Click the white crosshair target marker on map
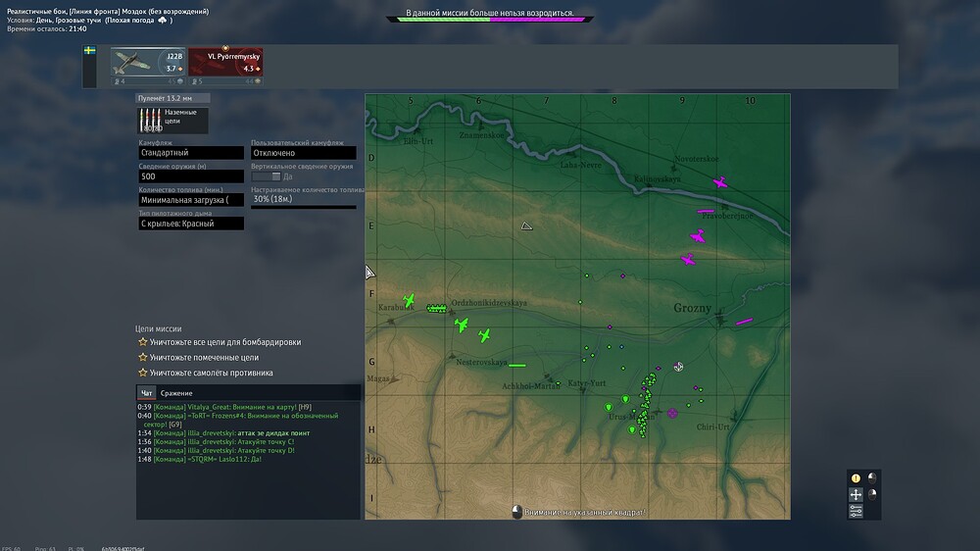This screenshot has width=980, height=551. tap(678, 367)
